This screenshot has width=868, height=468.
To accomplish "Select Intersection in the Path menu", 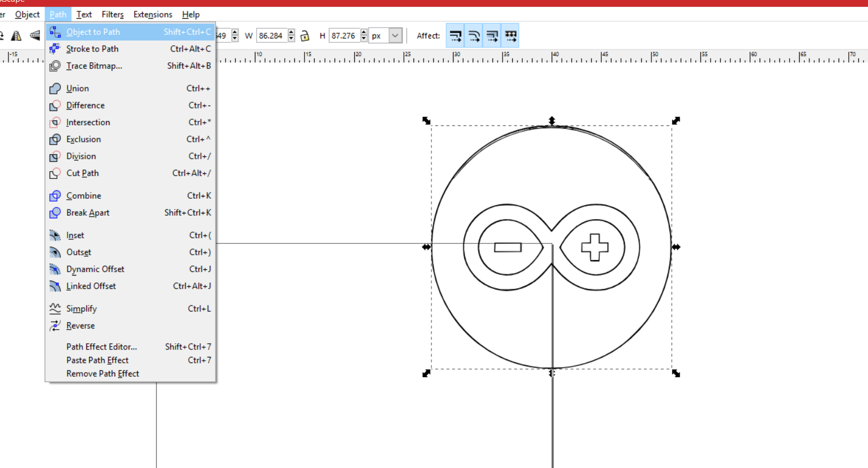I will 88,122.
